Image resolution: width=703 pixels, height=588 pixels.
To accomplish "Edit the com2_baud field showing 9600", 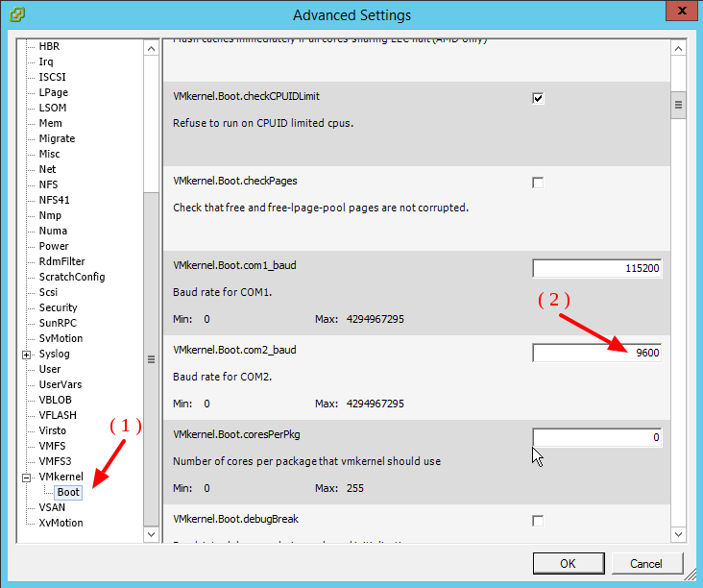I will click(x=596, y=354).
